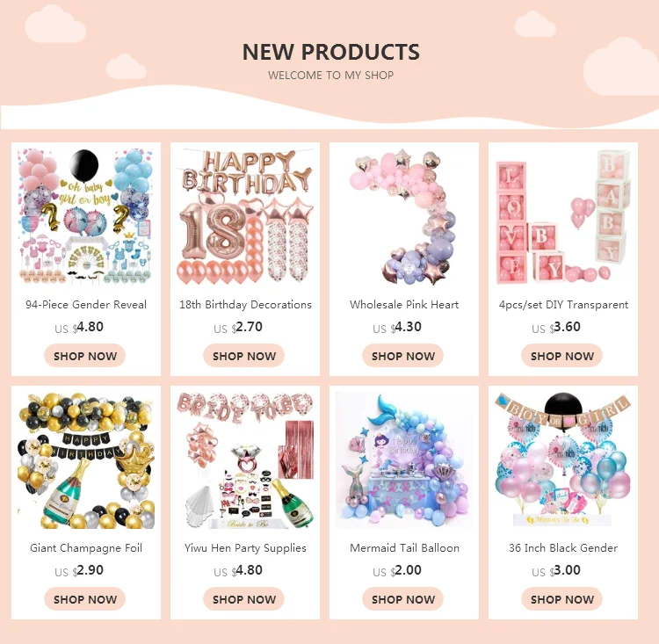
Task: View the Giant Champagne Foil balloon image
Action: 86,460
